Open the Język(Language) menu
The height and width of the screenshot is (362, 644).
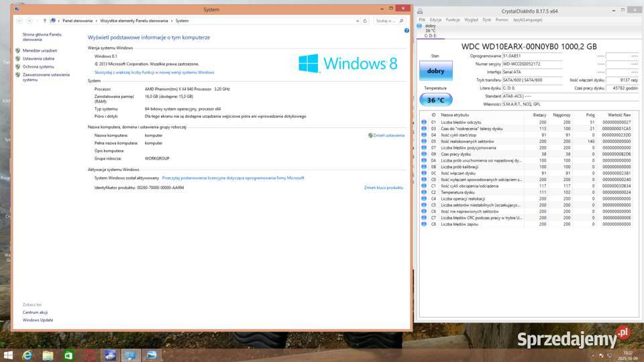[527, 19]
